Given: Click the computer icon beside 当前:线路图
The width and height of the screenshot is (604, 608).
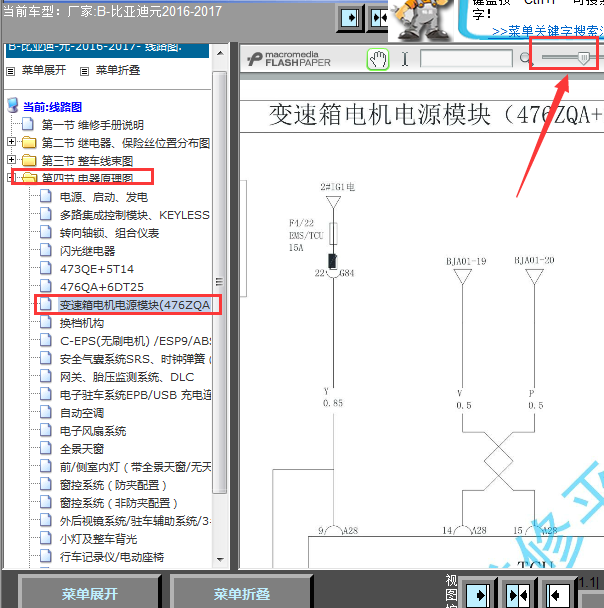Looking at the screenshot, I should [x=13, y=106].
